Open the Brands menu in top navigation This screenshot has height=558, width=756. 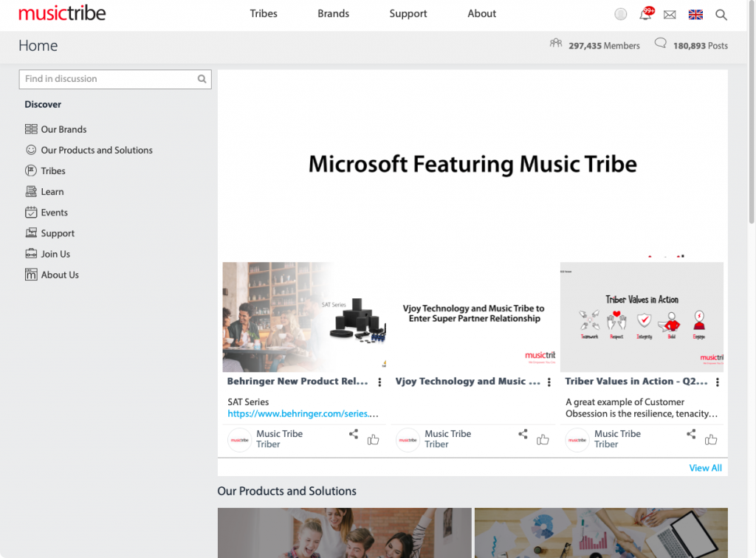coord(333,14)
